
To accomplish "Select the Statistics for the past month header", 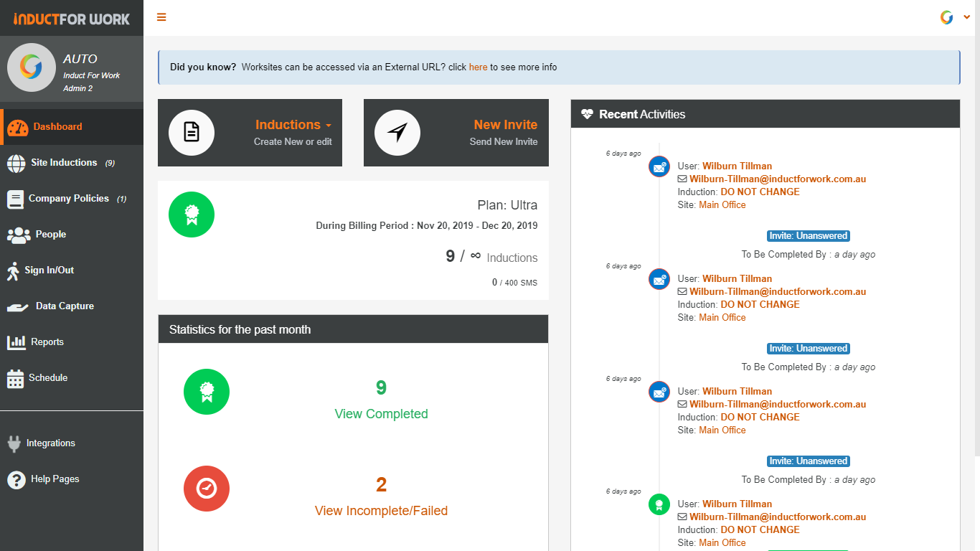I will coord(239,329).
